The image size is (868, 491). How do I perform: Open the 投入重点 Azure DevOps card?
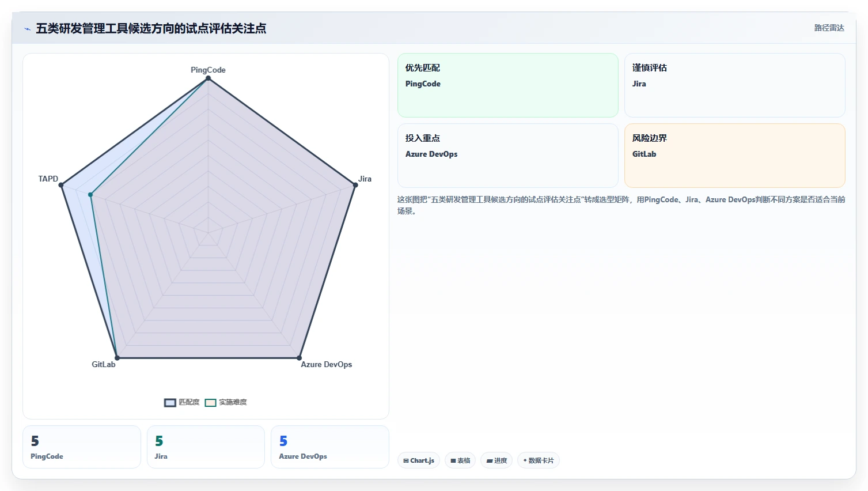tap(508, 156)
